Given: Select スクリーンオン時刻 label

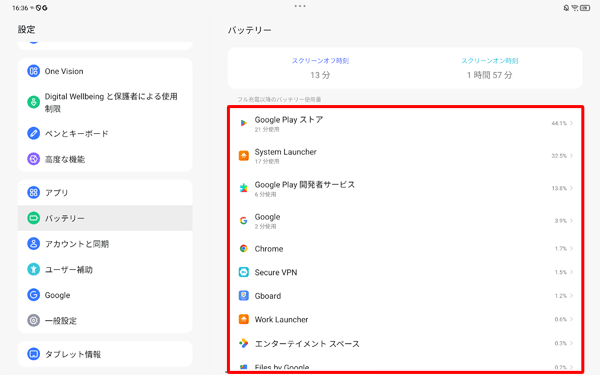Looking at the screenshot, I should pos(489,60).
